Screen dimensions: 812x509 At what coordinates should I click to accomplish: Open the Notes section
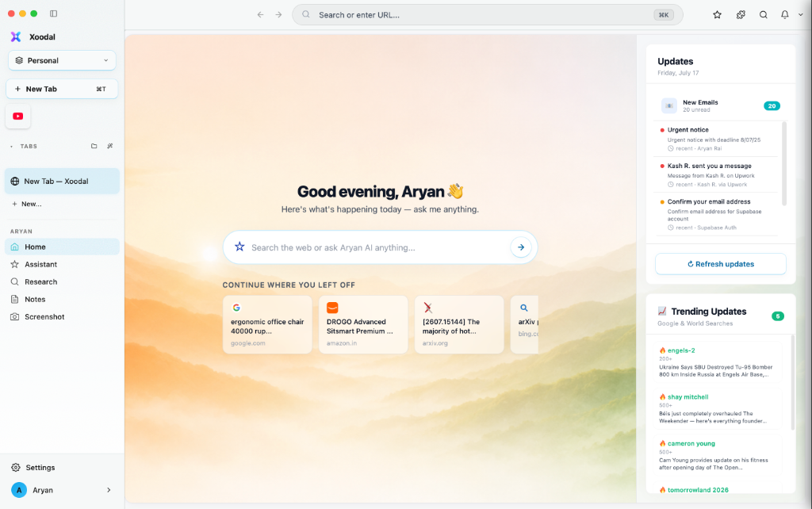click(x=62, y=299)
